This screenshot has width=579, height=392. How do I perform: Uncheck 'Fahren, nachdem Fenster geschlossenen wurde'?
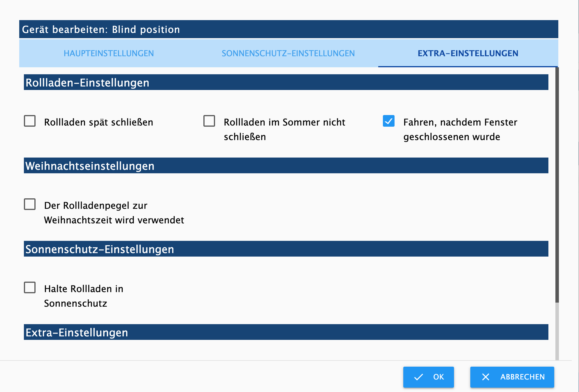pos(389,121)
